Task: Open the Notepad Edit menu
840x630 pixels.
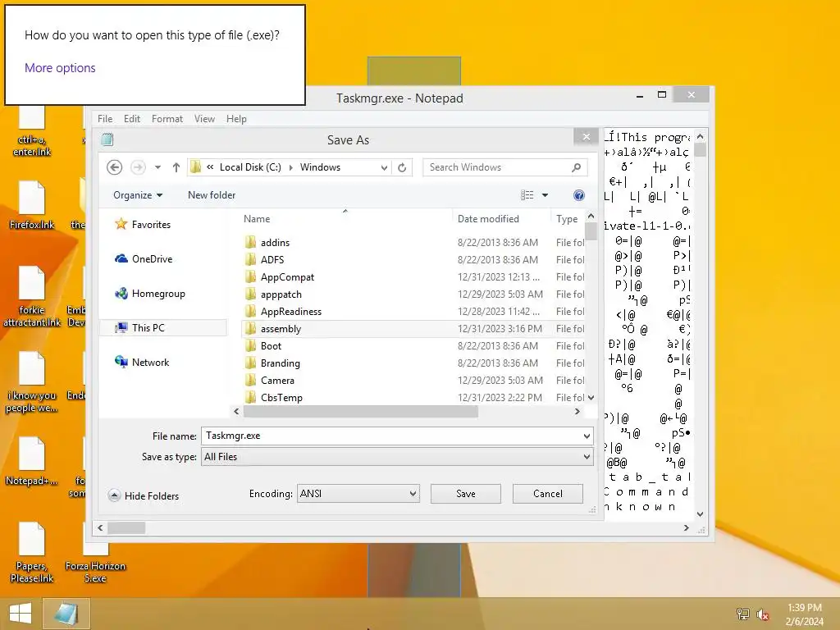Action: pyautogui.click(x=132, y=119)
